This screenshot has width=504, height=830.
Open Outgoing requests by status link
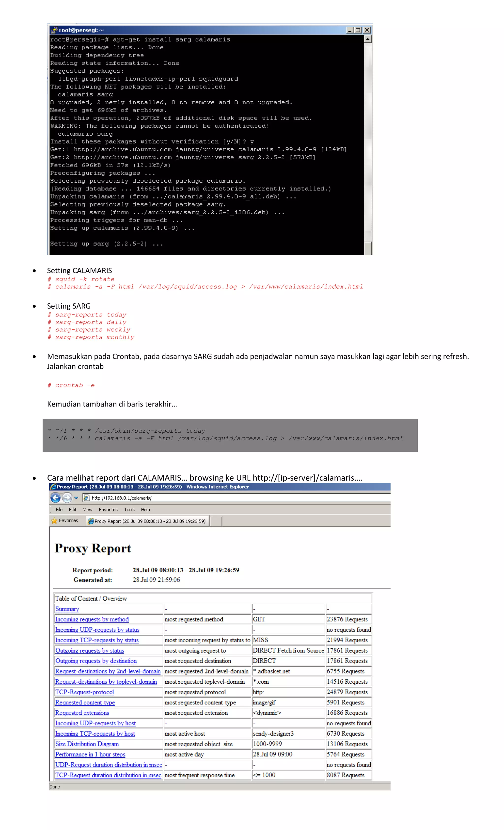90,650
